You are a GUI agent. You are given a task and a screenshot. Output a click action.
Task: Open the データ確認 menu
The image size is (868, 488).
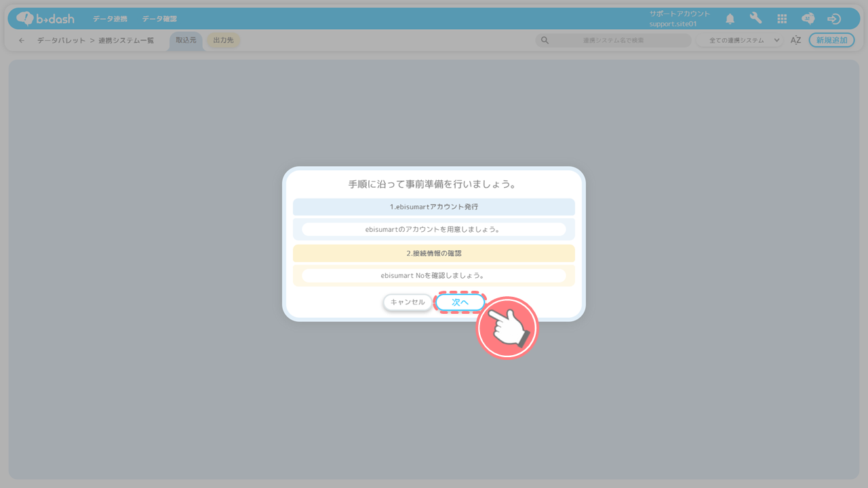click(159, 19)
